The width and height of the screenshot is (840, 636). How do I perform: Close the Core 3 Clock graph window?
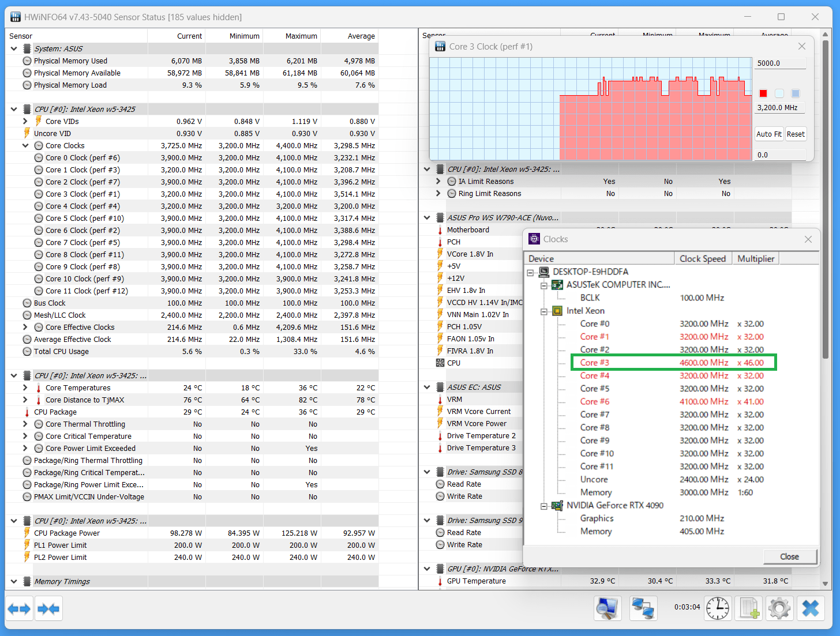[x=802, y=46]
